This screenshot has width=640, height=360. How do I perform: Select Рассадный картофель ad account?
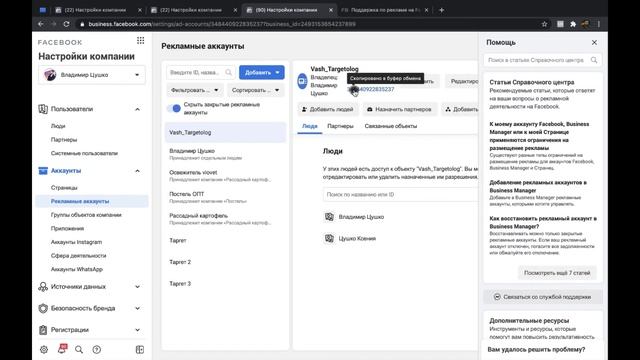click(225, 219)
